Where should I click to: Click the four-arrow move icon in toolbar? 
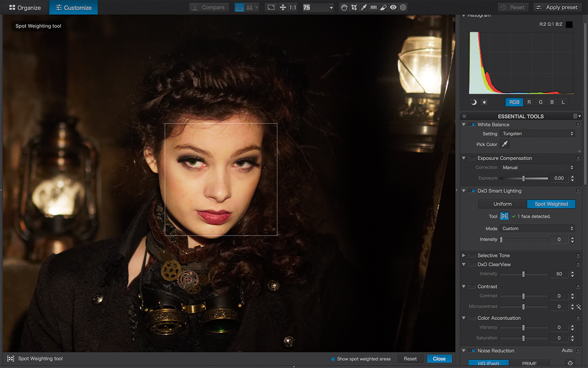[x=283, y=7]
